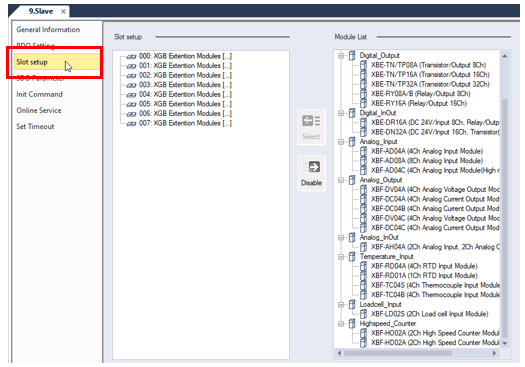This screenshot has height=367, width=525.
Task: Collapse the Digital_Output tree node
Action: point(341,56)
